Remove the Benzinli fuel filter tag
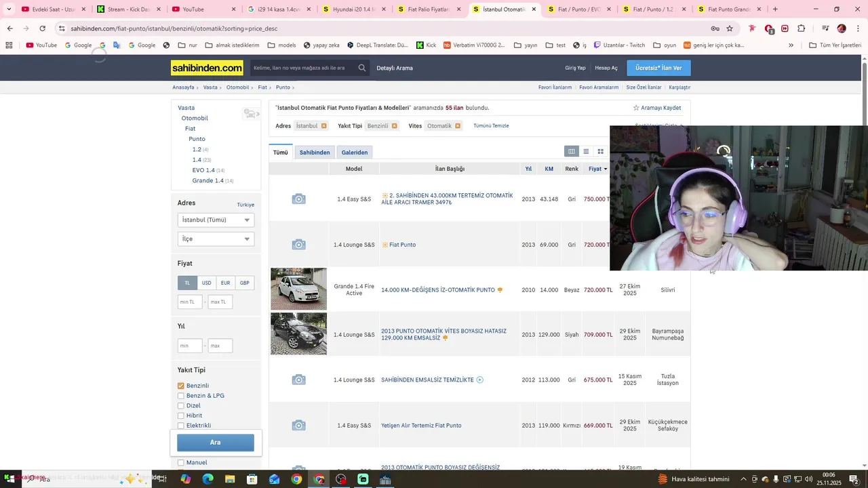 [394, 126]
